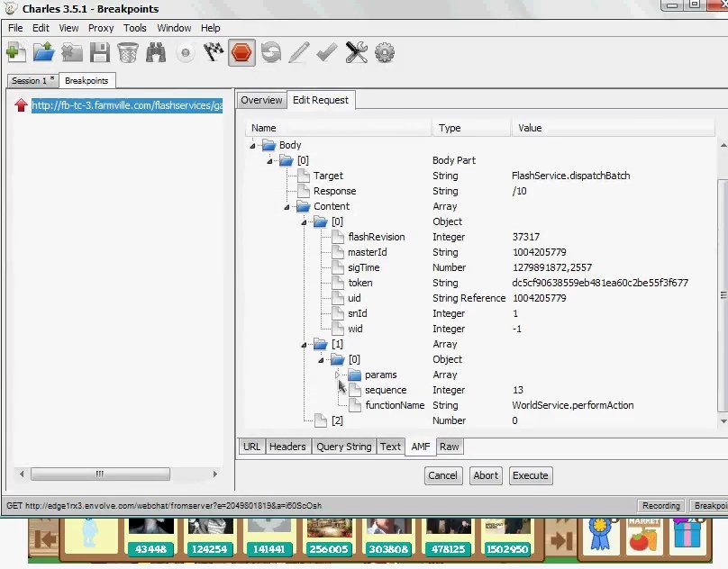Click the document icon beside sequence
Screen dimensions: 728x569
point(355,391)
